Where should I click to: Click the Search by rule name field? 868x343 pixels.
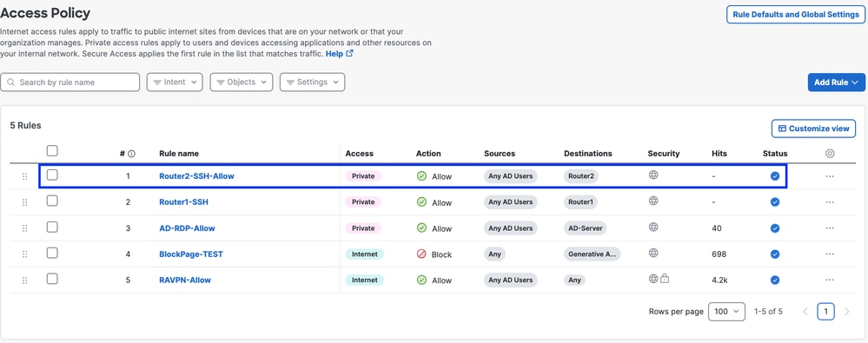coord(70,82)
